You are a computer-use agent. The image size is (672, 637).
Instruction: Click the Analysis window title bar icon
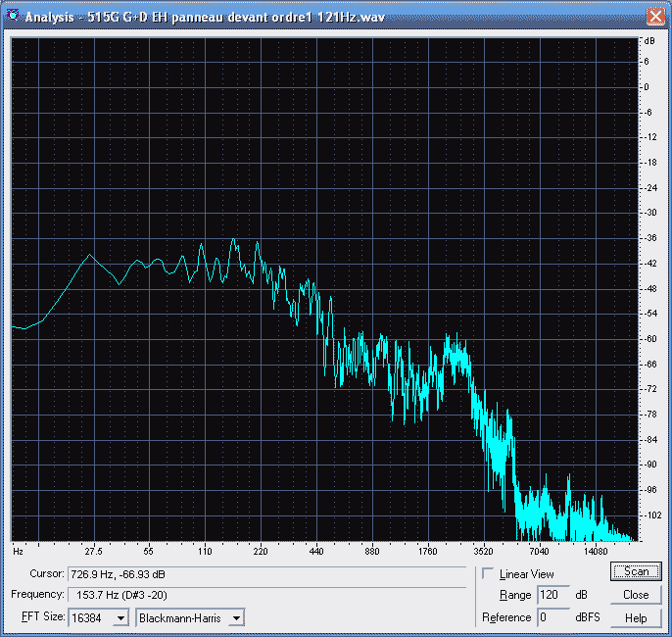(x=13, y=16)
